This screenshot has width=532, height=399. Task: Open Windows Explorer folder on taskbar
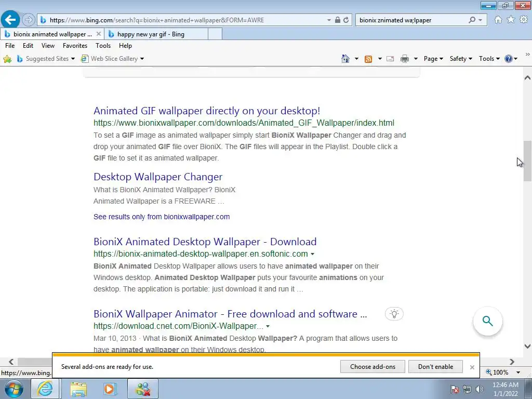[78, 389]
